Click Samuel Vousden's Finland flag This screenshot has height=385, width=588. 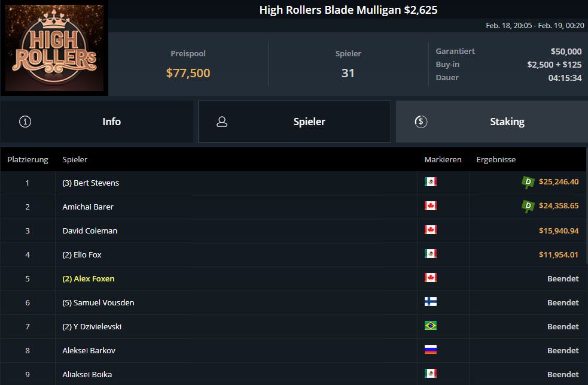[430, 302]
